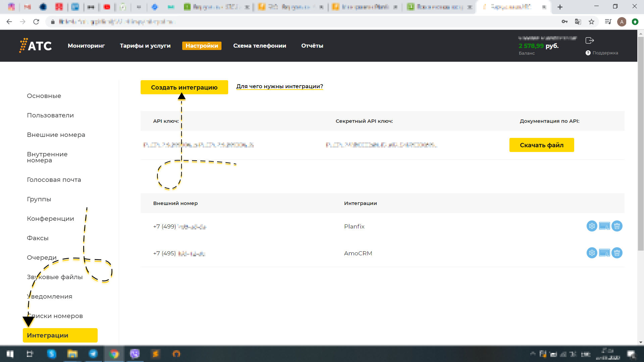
Task: Open Поддержка help link
Action: coord(602,53)
